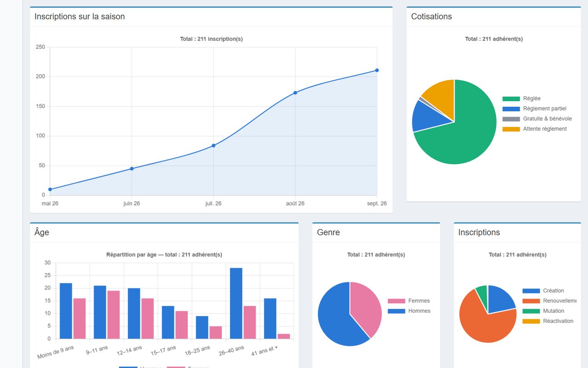Click the blue bar for Moins de 9 ans
Screen dimensions: 588x368
(x=66, y=311)
